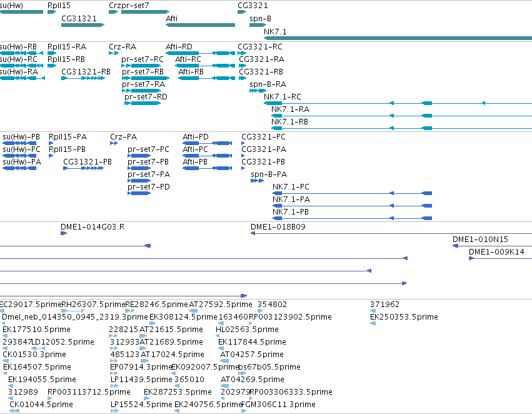The image size is (532, 414).
Task: Click the Afti-PD protein label
Action: (x=196, y=137)
